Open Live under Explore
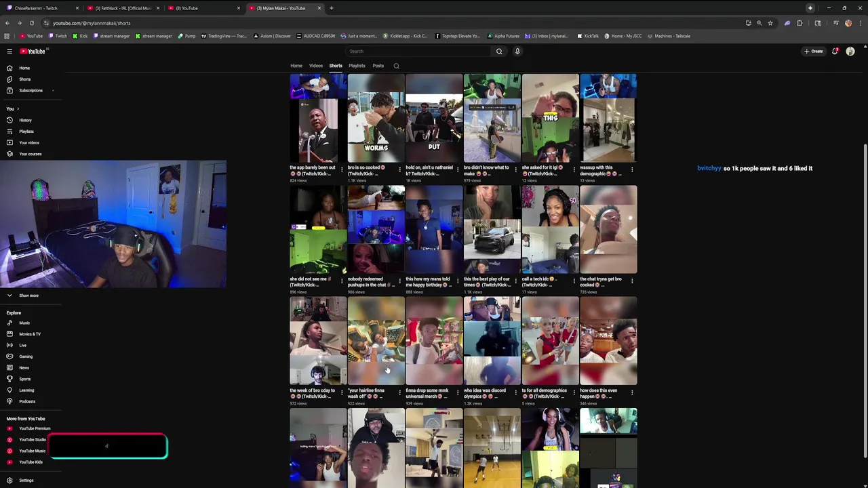The width and height of the screenshot is (868, 488). coord(22,345)
